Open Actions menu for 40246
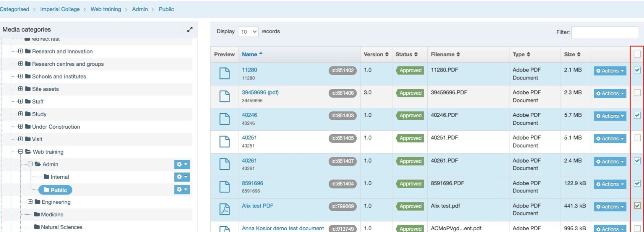 [610, 116]
